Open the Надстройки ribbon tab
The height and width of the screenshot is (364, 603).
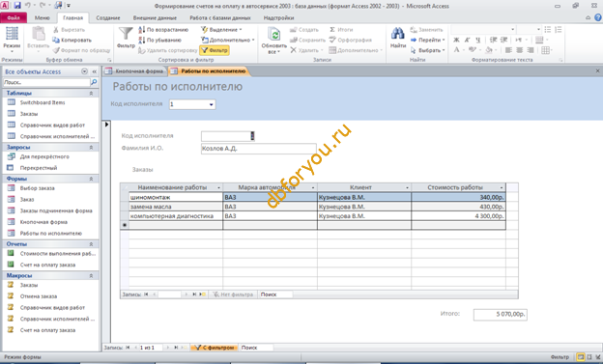(278, 17)
